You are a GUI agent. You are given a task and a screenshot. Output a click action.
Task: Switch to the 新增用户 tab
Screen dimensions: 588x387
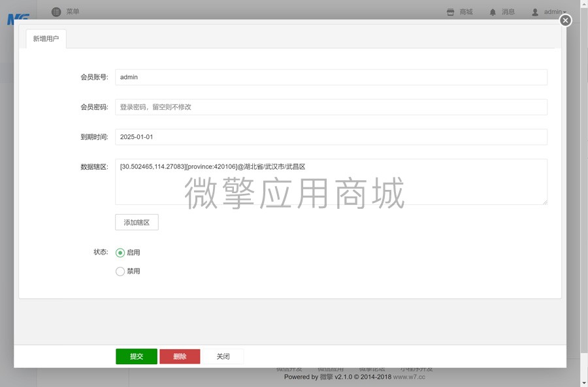pyautogui.click(x=46, y=39)
